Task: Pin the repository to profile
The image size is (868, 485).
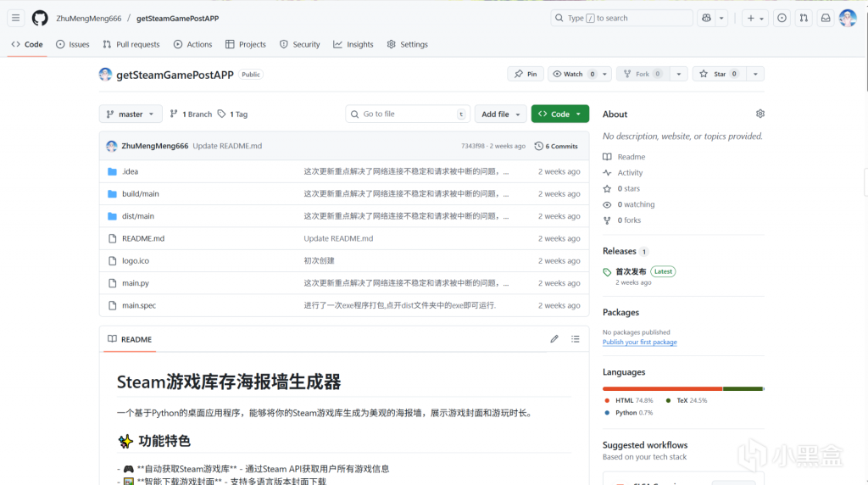Action: [x=526, y=74]
